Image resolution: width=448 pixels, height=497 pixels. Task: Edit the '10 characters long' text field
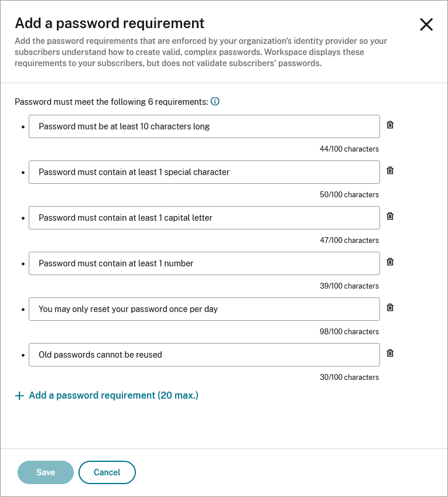click(x=204, y=126)
